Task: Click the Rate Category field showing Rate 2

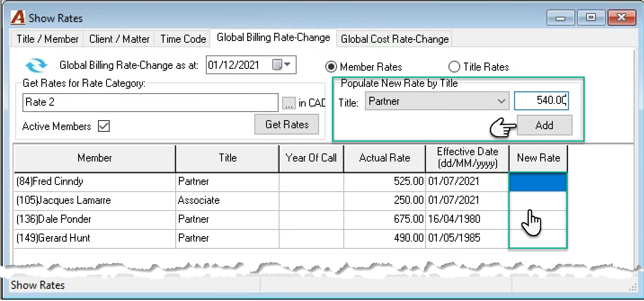Action: pos(151,103)
